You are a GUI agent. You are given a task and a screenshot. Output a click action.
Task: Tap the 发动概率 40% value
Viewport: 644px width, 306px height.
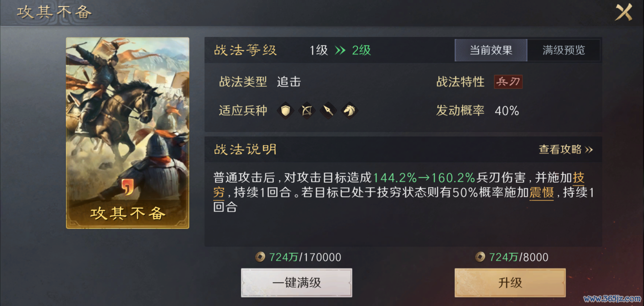click(507, 111)
